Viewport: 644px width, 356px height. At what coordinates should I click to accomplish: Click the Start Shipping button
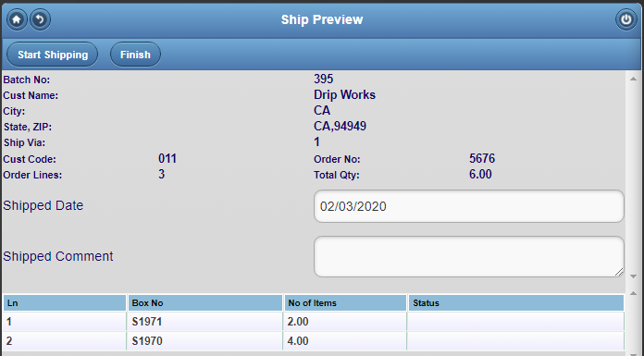point(53,55)
